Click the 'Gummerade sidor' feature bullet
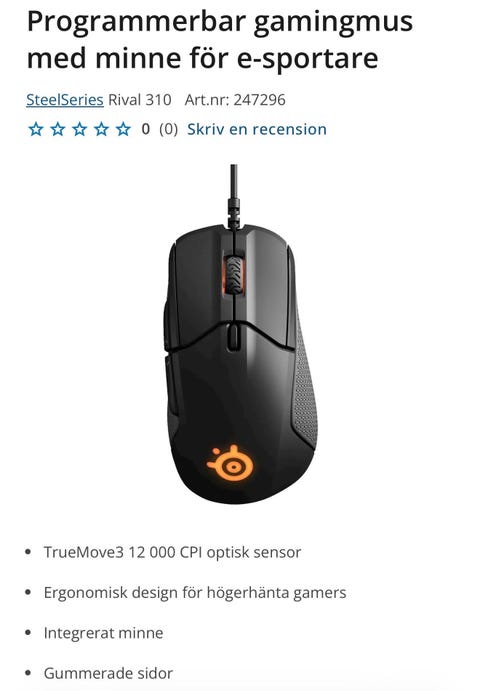 (108, 673)
